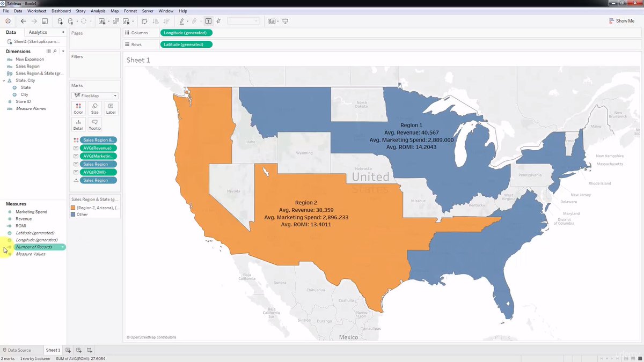Image resolution: width=644 pixels, height=362 pixels.
Task: Click the Tableau start page logo icon
Action: click(8, 21)
